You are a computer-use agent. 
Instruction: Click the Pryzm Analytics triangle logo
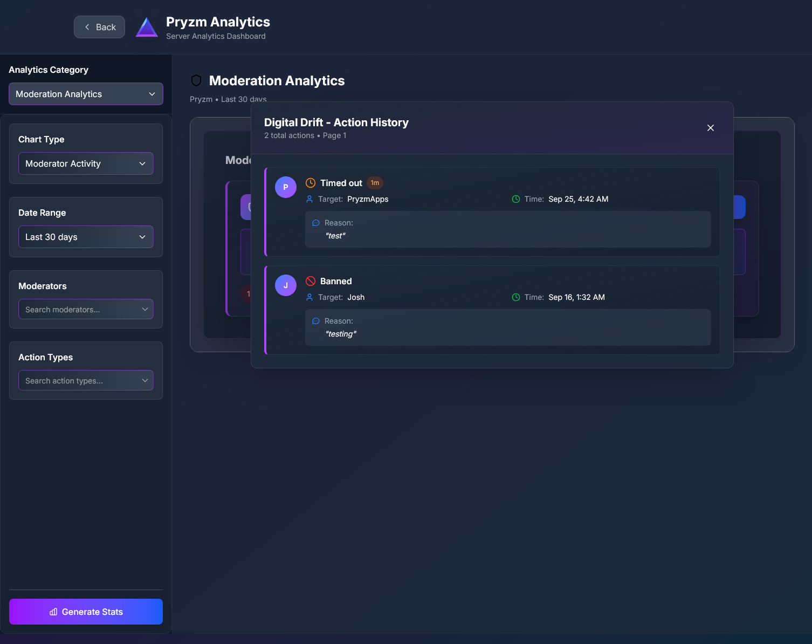pos(146,26)
